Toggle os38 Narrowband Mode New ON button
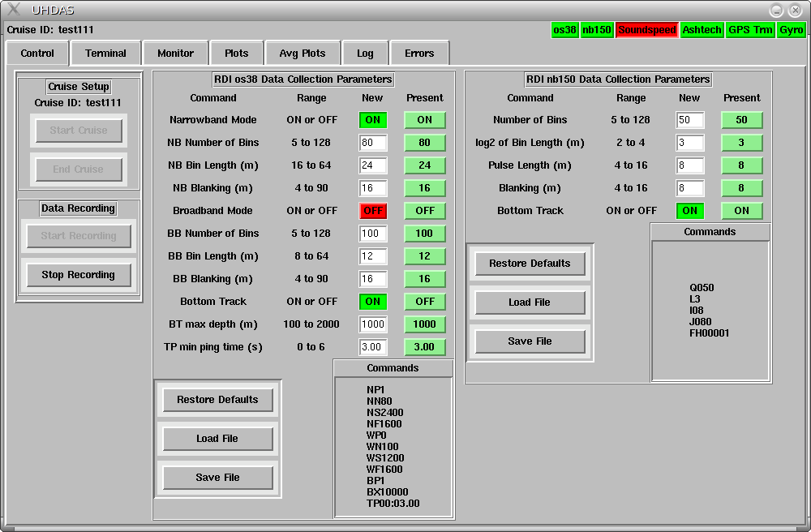 coord(373,120)
